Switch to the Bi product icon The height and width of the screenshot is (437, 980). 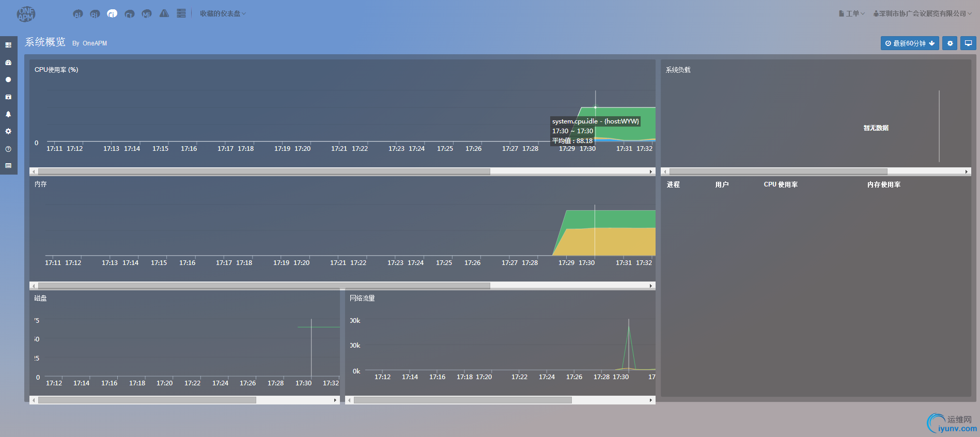coord(95,14)
